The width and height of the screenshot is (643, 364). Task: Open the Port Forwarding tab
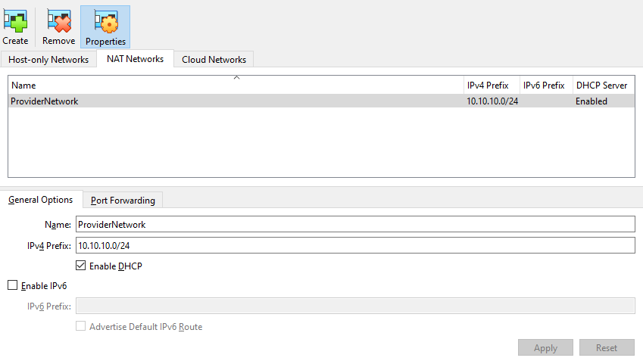123,201
